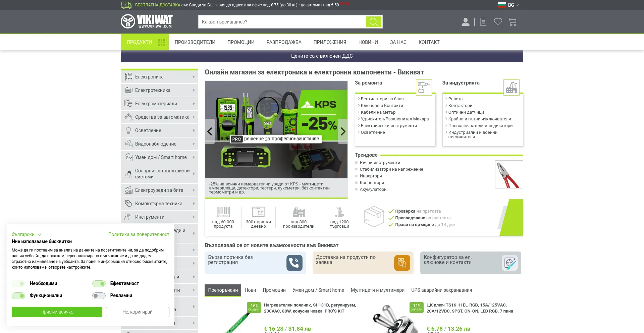Switch to the Мултицети и мултимери tab
Viewport: 644px width, 333px height.
coord(378,290)
